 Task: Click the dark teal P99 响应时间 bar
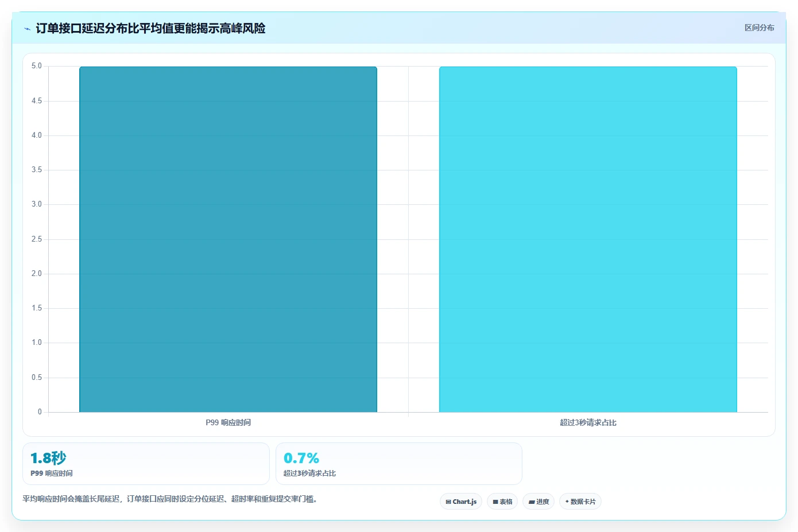pyautogui.click(x=228, y=239)
